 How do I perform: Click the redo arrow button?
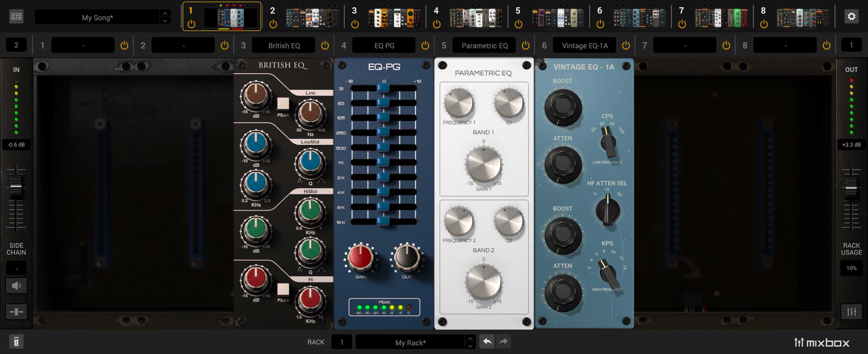click(x=503, y=342)
